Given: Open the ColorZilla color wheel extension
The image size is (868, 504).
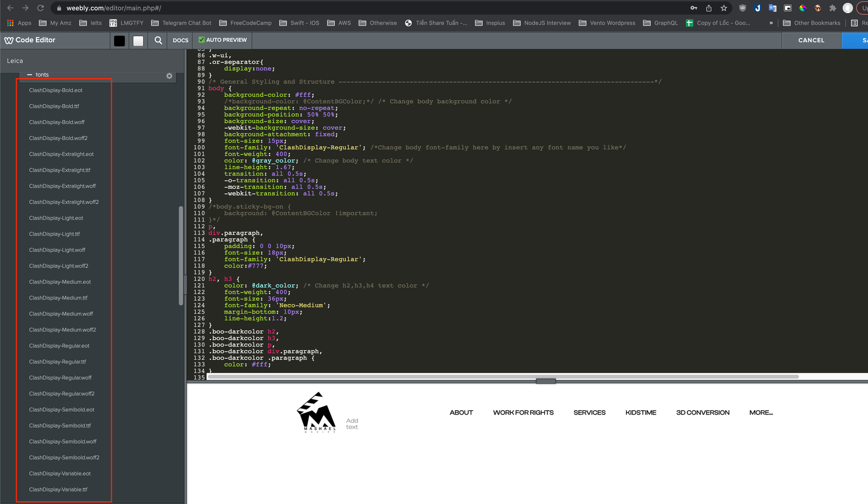Looking at the screenshot, I should click(x=803, y=8).
